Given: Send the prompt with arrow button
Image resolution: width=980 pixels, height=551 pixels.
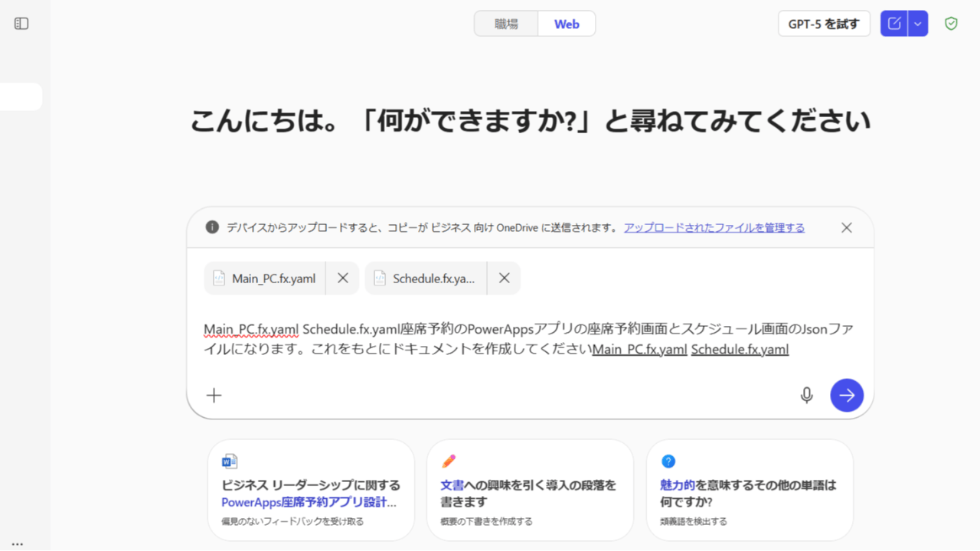Looking at the screenshot, I should point(847,395).
